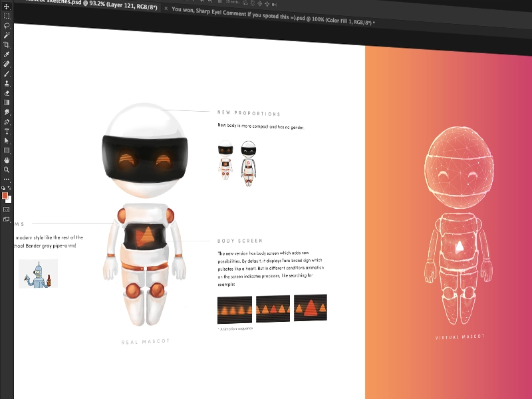Select the Move tool
This screenshot has width=532, height=399.
7,7
